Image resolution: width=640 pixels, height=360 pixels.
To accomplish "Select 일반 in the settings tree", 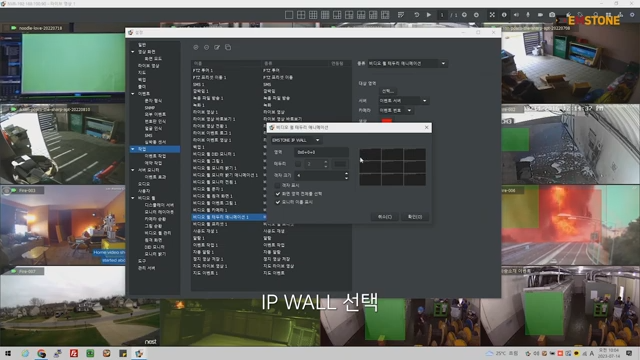I will tap(142, 45).
